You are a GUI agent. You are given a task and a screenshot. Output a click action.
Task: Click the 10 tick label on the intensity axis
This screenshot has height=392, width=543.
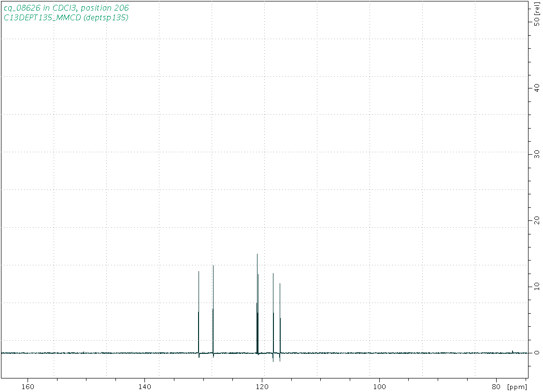click(537, 286)
